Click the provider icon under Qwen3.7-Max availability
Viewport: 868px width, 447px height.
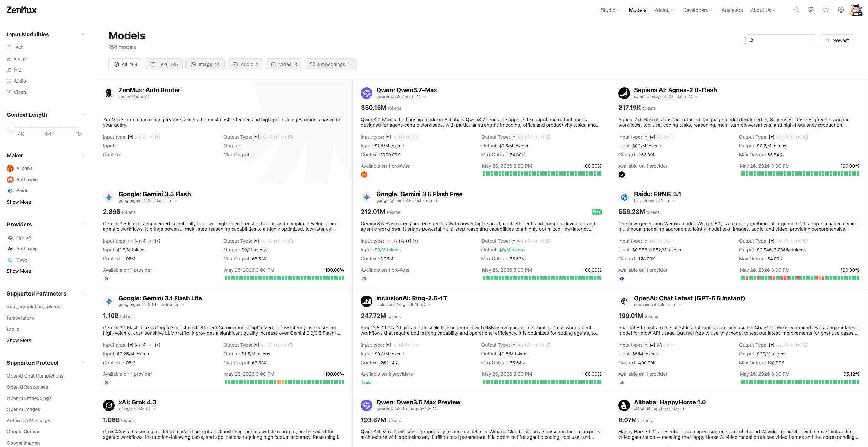point(364,175)
